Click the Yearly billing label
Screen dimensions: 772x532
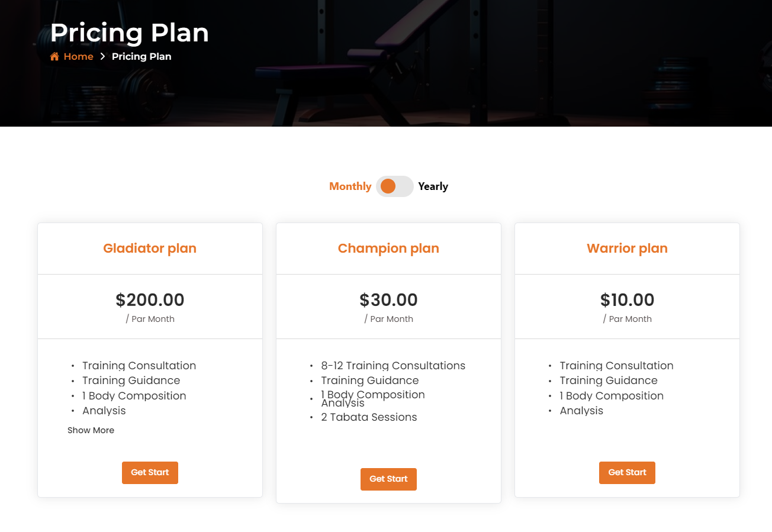click(x=433, y=186)
